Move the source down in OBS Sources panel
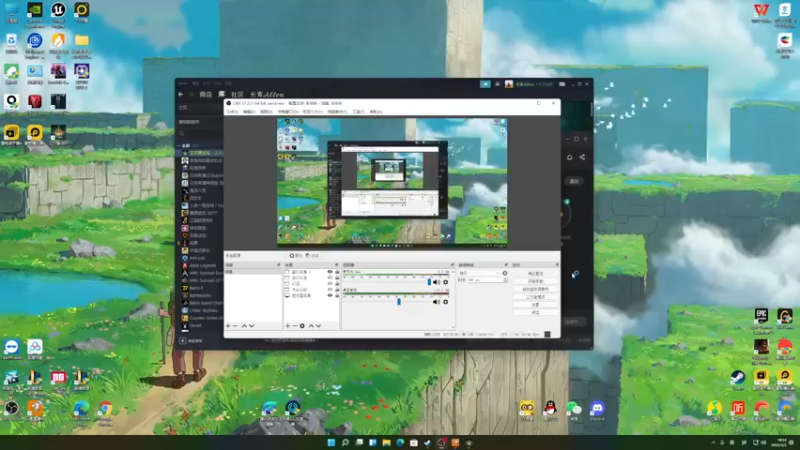The image size is (800, 450). [318, 326]
